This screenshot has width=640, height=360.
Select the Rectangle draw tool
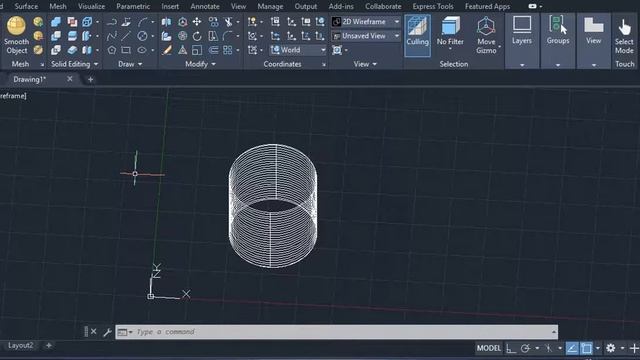126,50
